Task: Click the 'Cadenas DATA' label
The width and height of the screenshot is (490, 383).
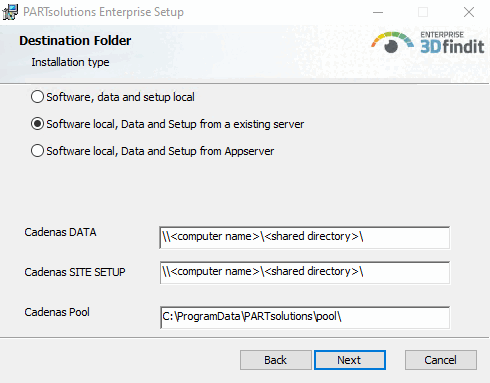Action: coord(60,232)
